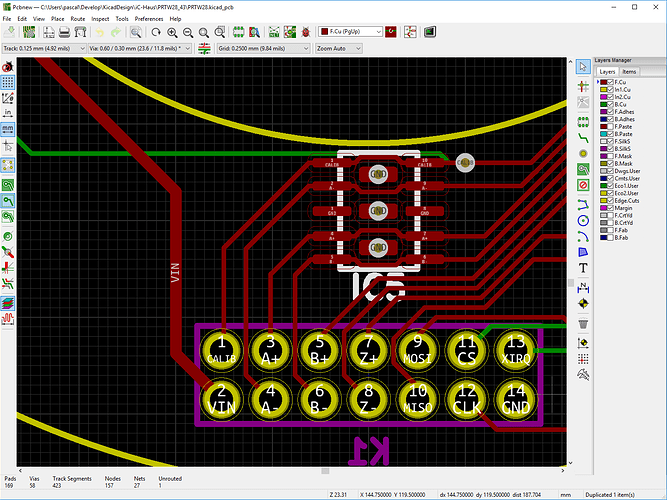Screen dimensions: 667x500
Task: Select the F.Mask layer name
Action: pos(623,156)
